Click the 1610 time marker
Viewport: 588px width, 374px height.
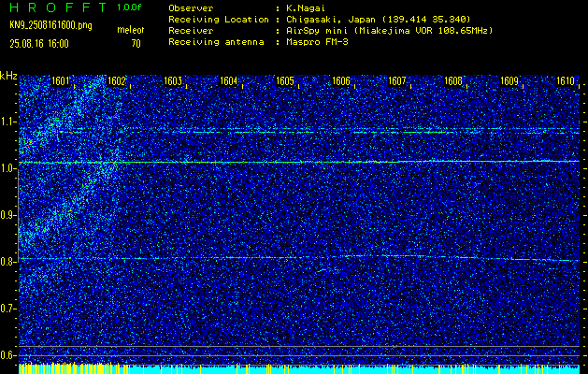tap(566, 81)
